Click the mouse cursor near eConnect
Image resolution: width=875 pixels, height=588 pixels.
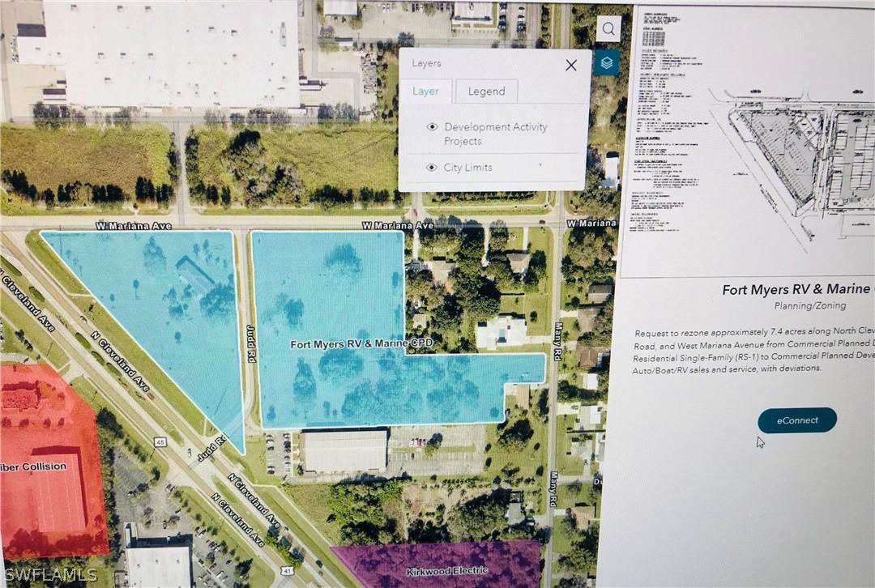point(759,441)
